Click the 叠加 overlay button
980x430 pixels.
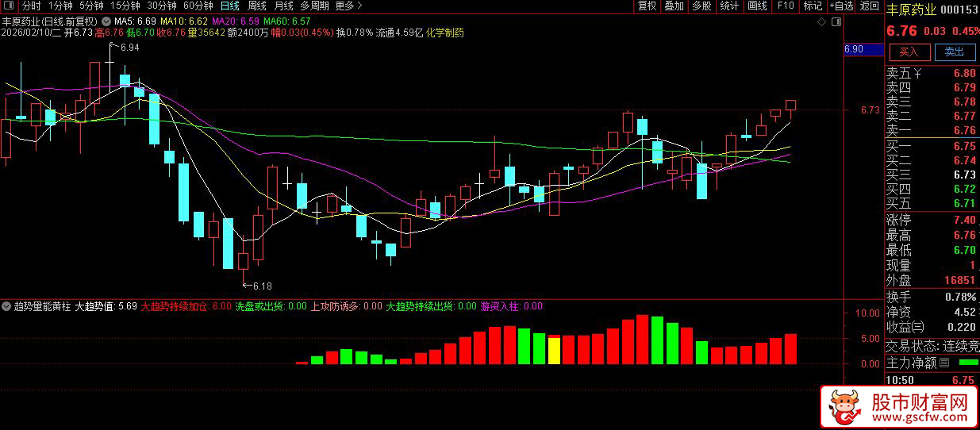[x=674, y=6]
